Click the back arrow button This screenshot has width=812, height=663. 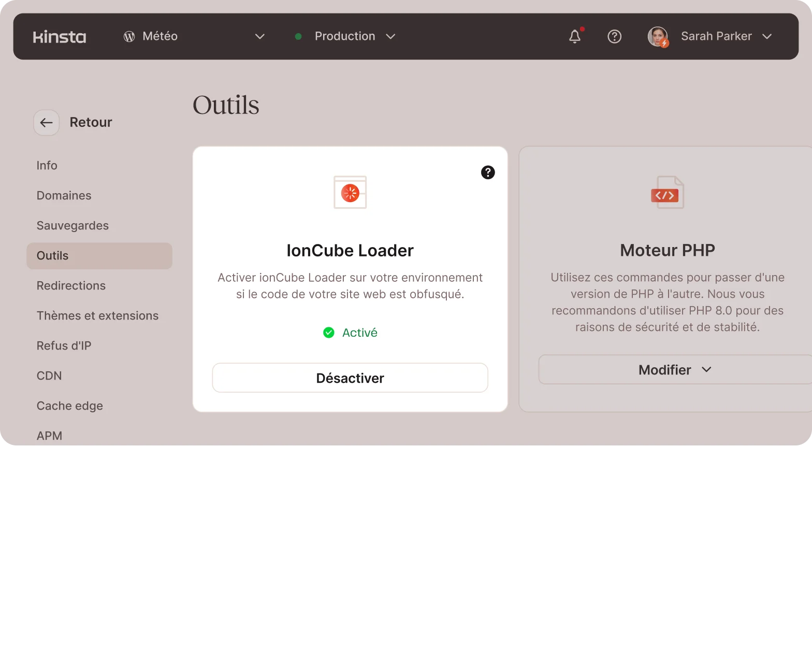(x=47, y=123)
